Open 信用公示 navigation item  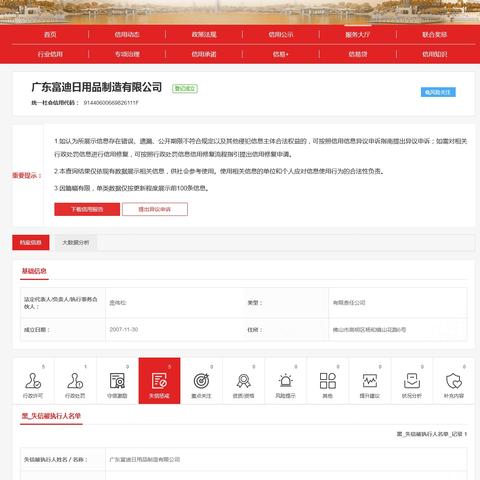pos(281,34)
